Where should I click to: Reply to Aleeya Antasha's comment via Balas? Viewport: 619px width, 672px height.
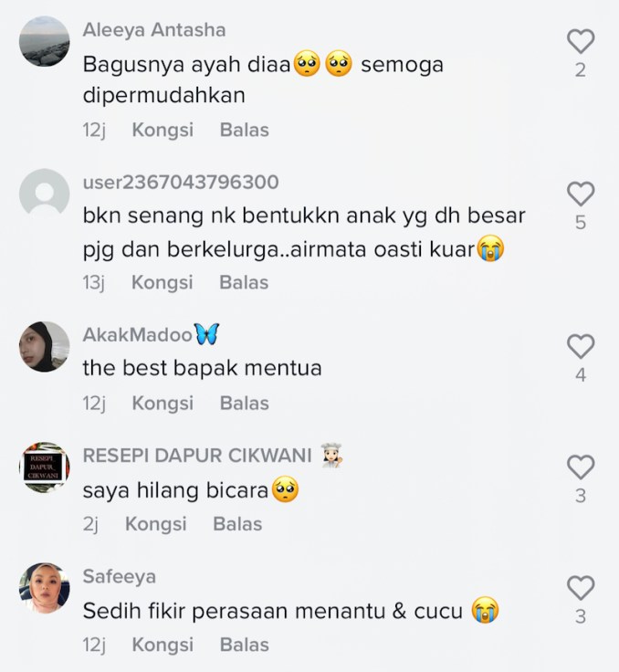(245, 130)
